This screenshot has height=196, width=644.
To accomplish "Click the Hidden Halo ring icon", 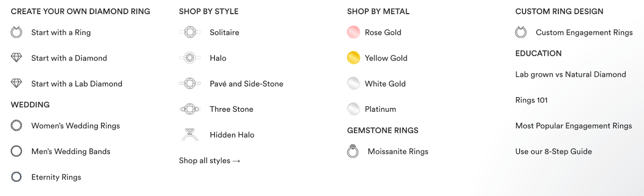I will click(x=190, y=135).
